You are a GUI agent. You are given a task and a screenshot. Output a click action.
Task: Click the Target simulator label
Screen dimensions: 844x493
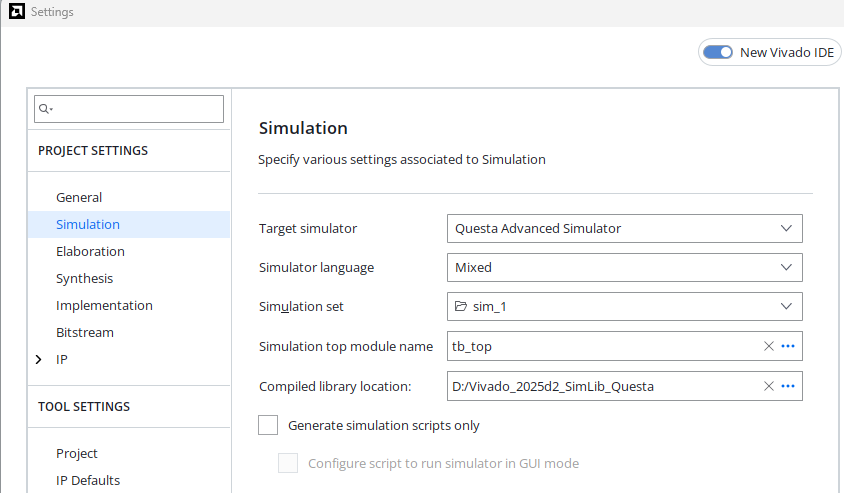point(308,229)
